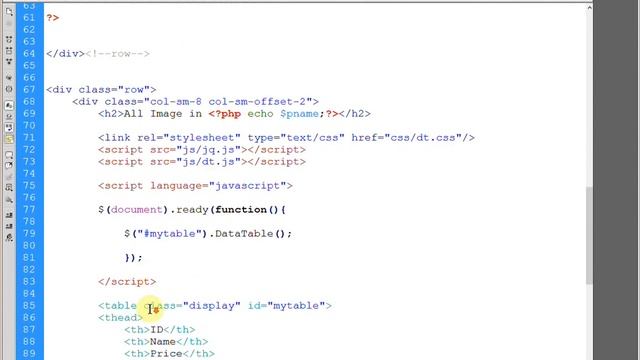The image size is (640, 360).
Task: Click the "$pname" PHP variable
Action: point(299,114)
